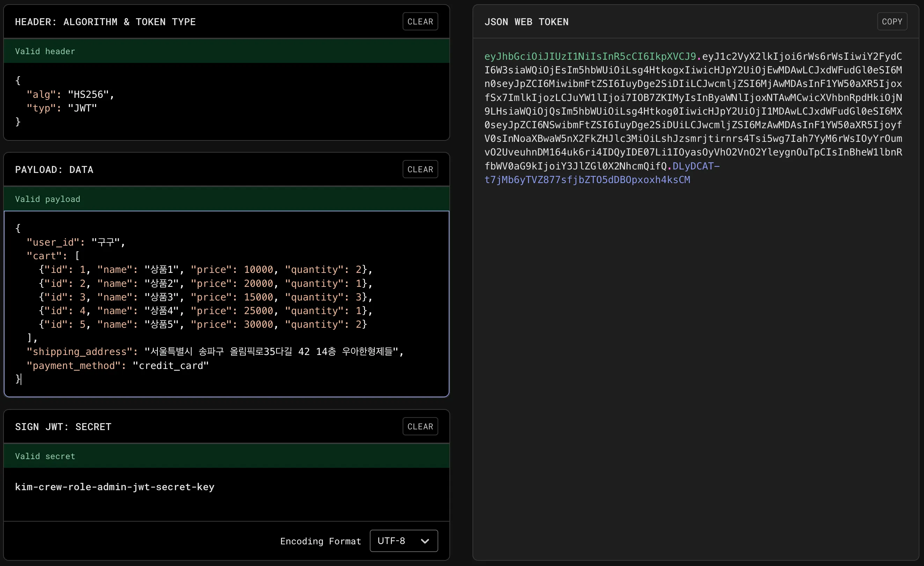Image resolution: width=924 pixels, height=566 pixels.
Task: Click the chevron arrow in encoding dropdown
Action: click(425, 541)
